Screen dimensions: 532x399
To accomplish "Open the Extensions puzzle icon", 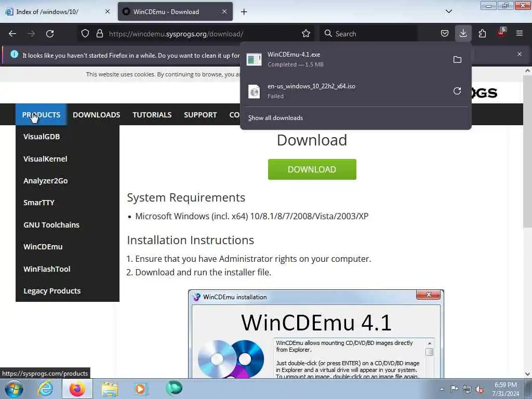I will (x=482, y=34).
